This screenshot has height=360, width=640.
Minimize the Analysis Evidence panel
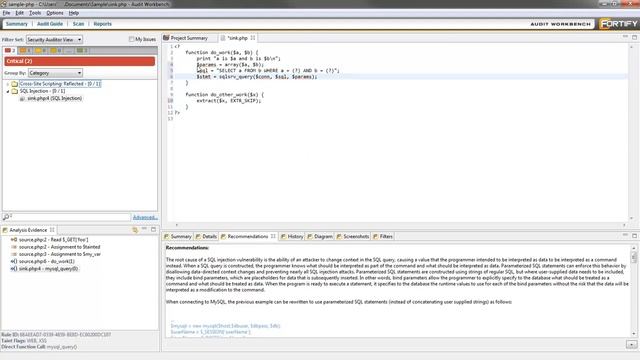coord(144,229)
